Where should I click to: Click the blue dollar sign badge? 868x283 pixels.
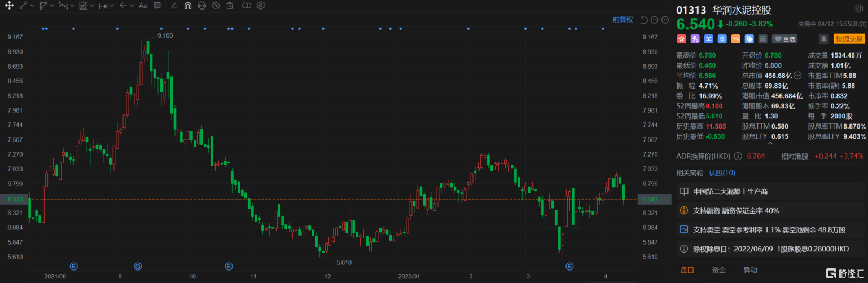(722, 39)
